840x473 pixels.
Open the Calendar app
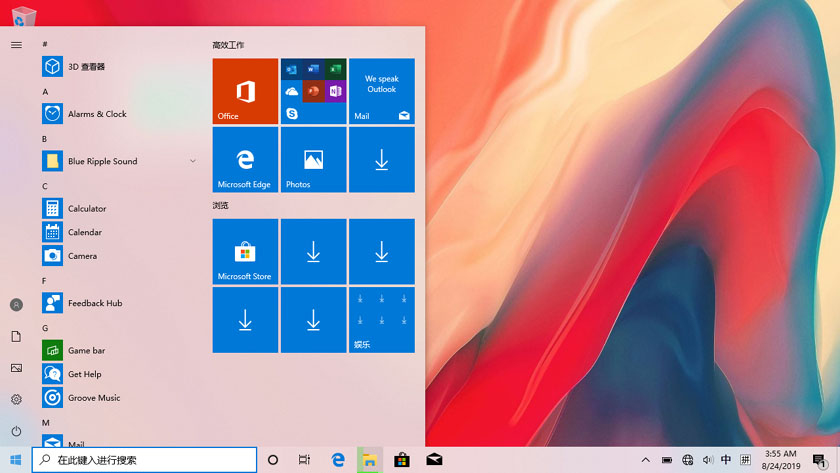pyautogui.click(x=119, y=232)
